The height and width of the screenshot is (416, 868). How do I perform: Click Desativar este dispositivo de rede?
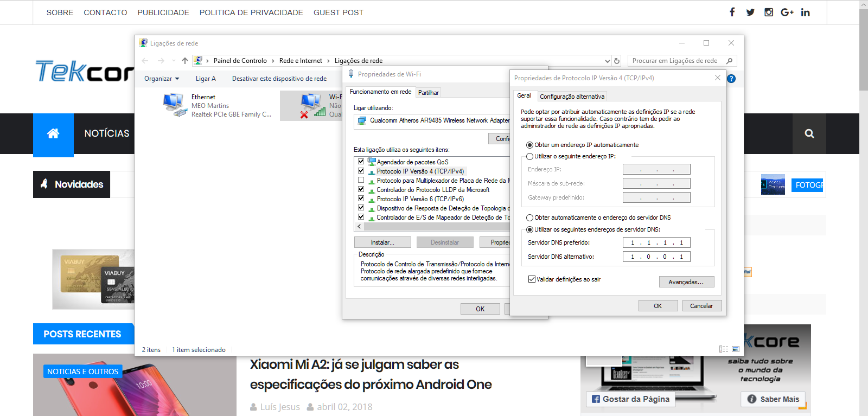click(x=279, y=79)
